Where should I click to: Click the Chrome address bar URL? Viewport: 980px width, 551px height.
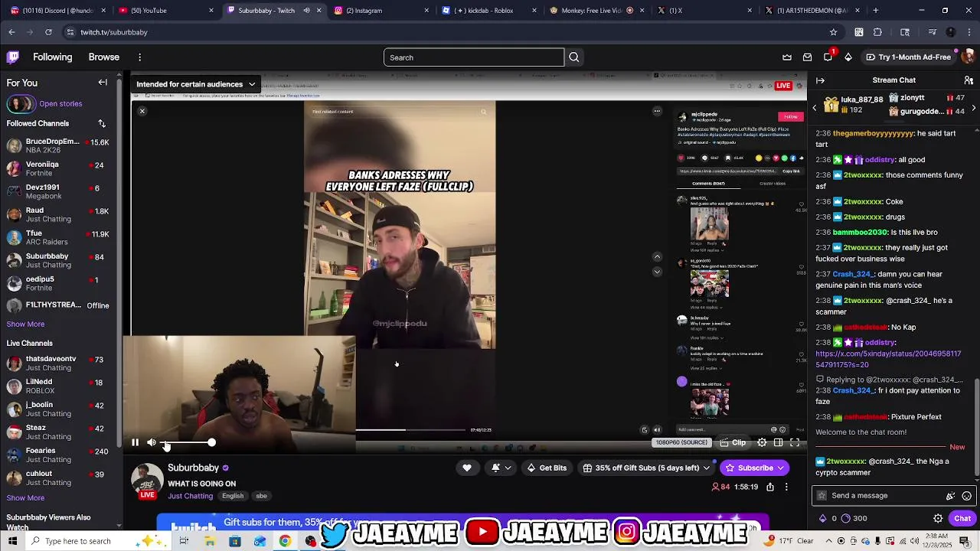click(x=114, y=32)
